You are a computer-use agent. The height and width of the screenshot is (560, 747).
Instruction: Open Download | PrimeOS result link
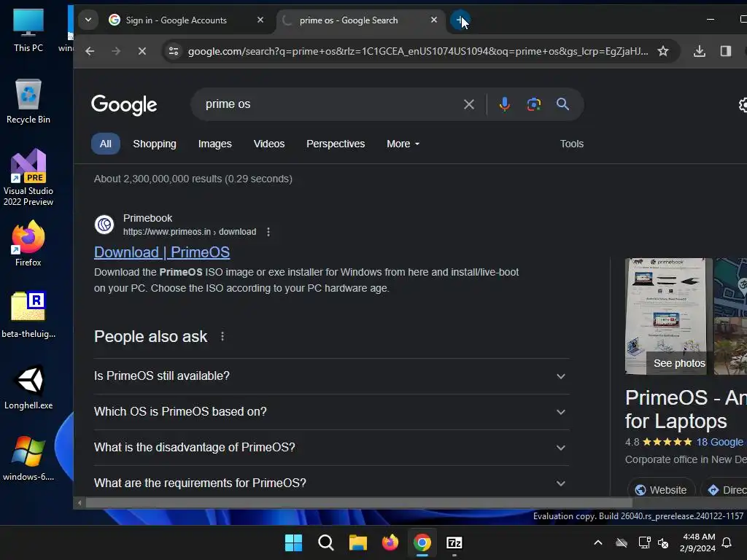click(x=162, y=252)
